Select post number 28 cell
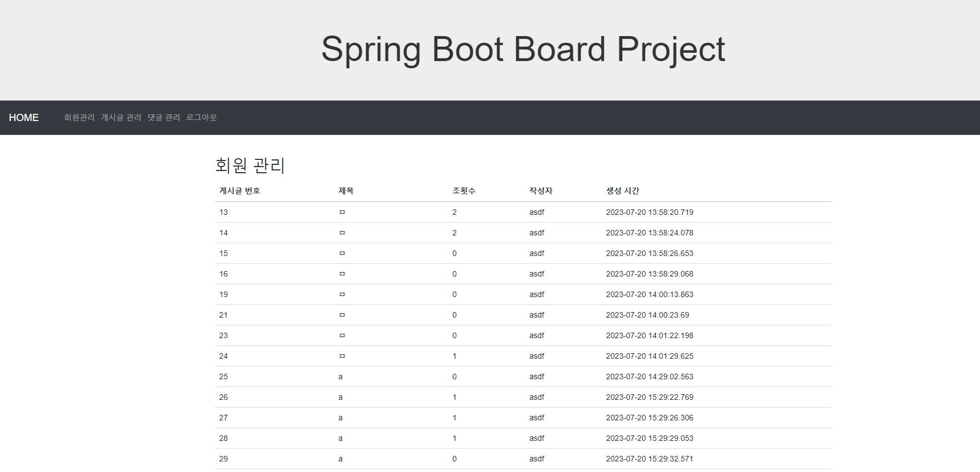980x472 pixels. coord(224,438)
